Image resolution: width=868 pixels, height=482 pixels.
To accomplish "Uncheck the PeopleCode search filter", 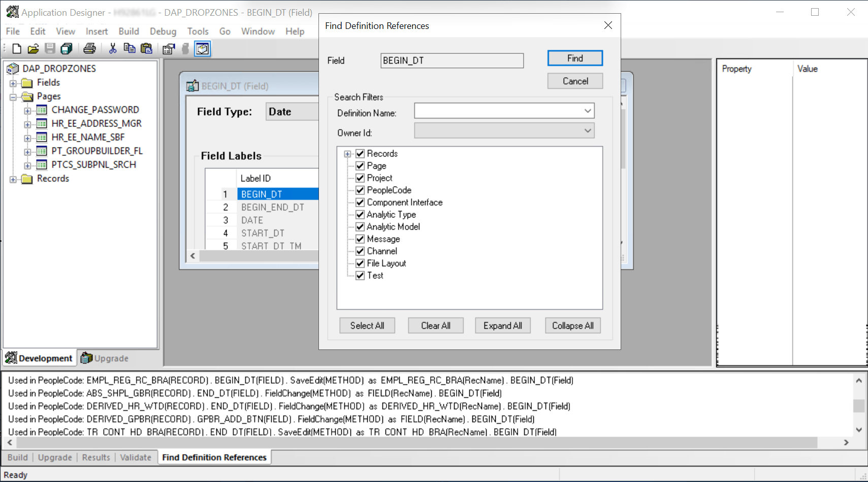I will click(360, 190).
